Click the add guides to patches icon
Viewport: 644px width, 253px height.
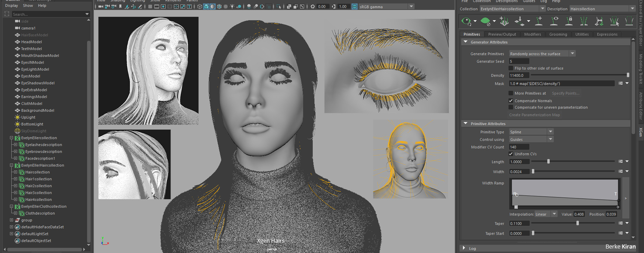click(504, 21)
